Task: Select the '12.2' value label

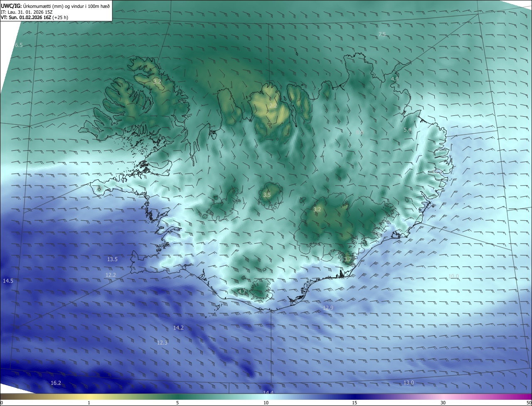Action: pyautogui.click(x=111, y=275)
